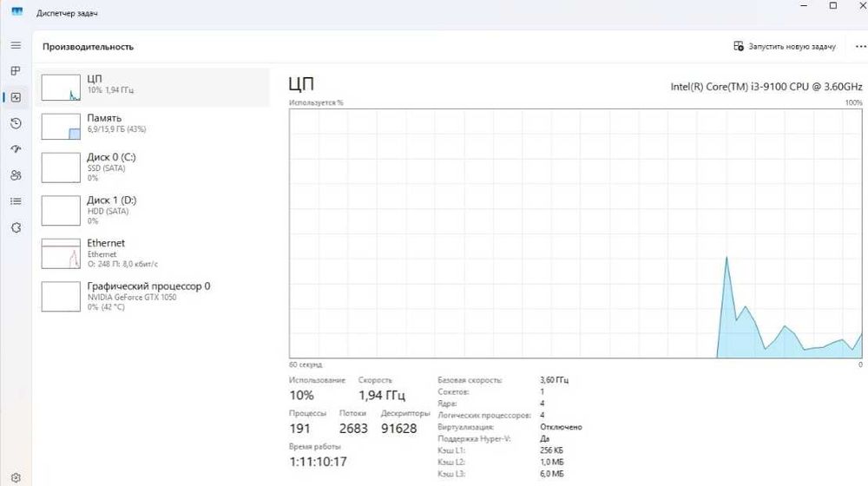This screenshot has height=486, width=868.
Task: Click the threads count 2683
Action: pyautogui.click(x=353, y=429)
